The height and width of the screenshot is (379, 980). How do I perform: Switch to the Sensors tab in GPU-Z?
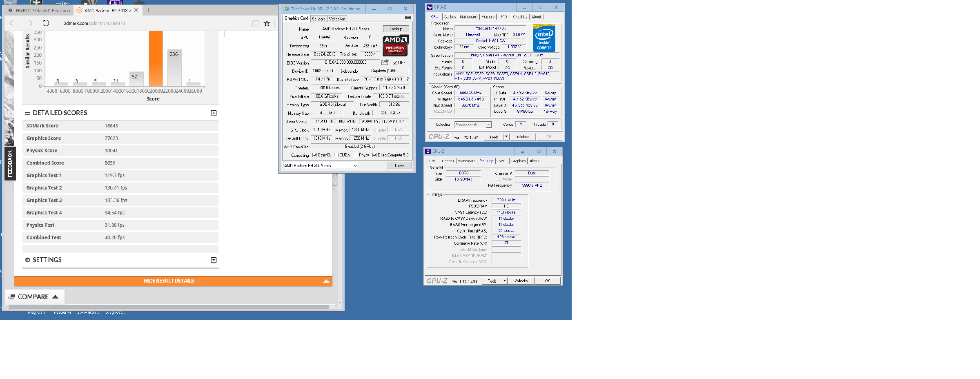[x=318, y=19]
